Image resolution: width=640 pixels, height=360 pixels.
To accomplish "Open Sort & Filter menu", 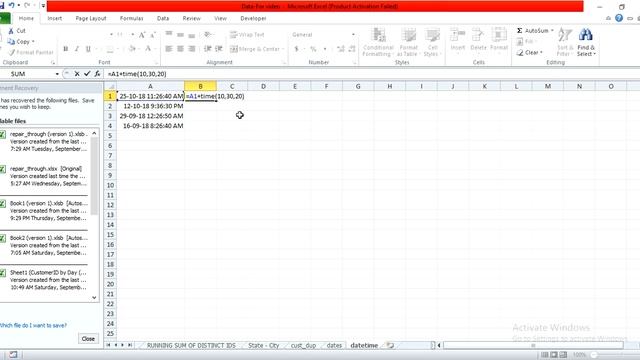I will click(564, 42).
